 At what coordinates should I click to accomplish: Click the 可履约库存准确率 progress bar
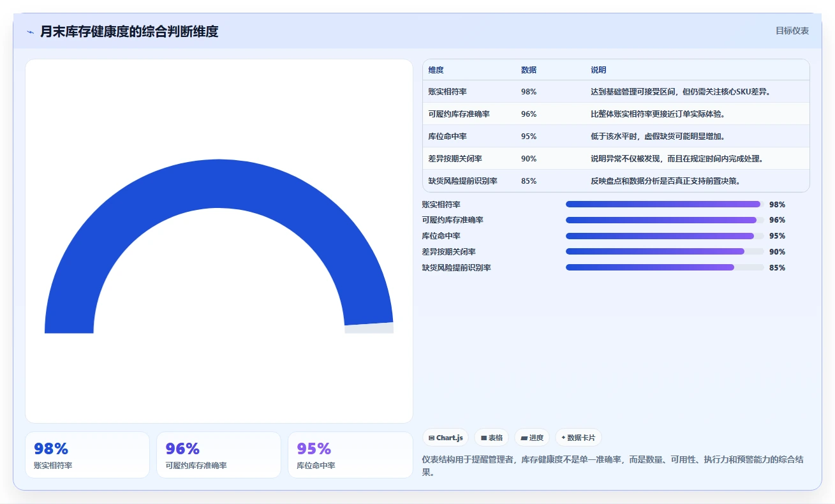pyautogui.click(x=665, y=220)
